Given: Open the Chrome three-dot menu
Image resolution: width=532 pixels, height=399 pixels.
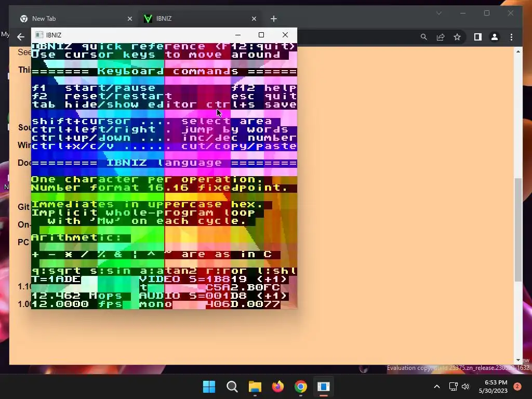Looking at the screenshot, I should tap(511, 37).
